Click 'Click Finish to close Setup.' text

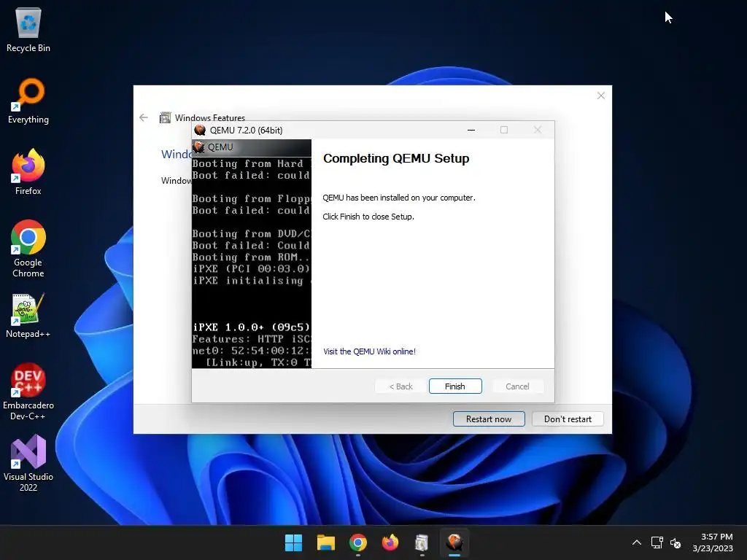[x=368, y=217]
